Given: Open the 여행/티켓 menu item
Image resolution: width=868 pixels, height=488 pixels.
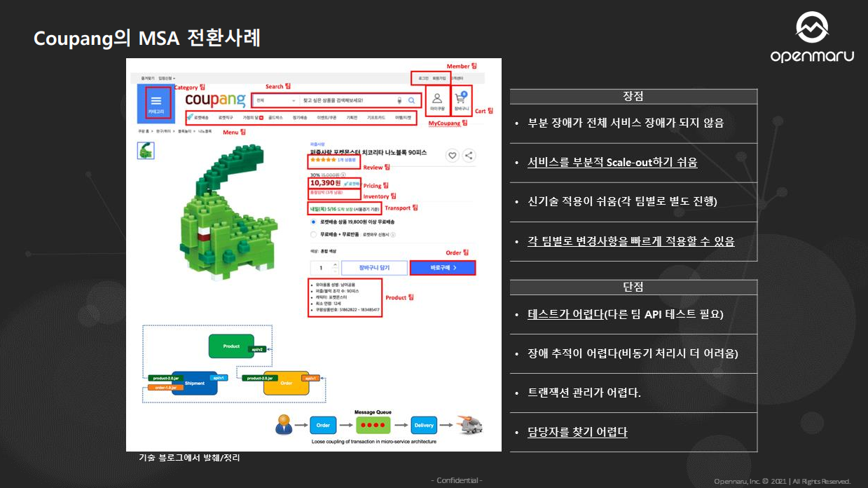Looking at the screenshot, I should (x=404, y=118).
